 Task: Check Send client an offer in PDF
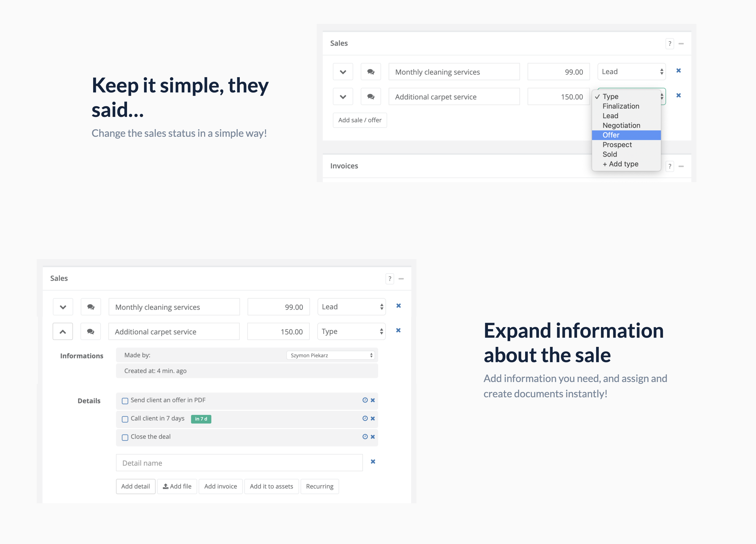click(x=125, y=401)
